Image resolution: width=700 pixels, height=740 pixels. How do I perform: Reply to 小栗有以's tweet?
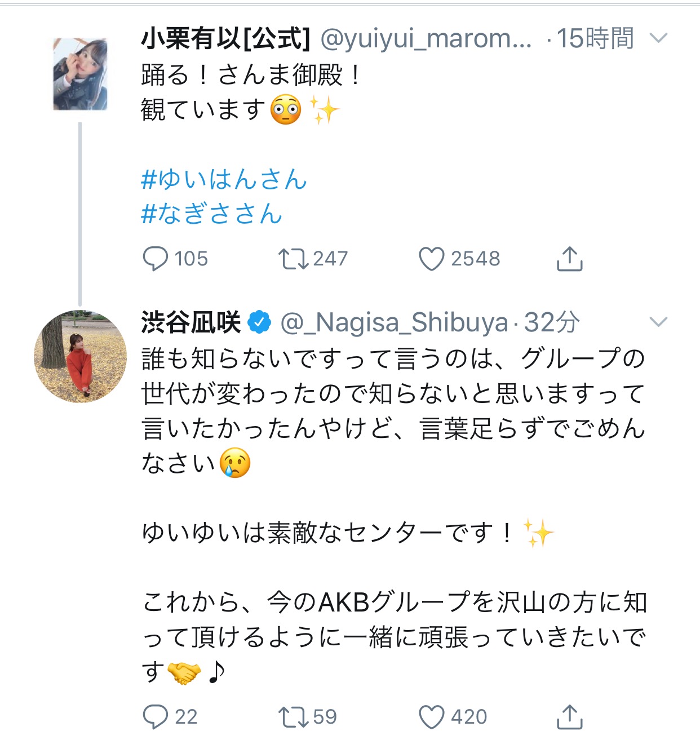[156, 259]
